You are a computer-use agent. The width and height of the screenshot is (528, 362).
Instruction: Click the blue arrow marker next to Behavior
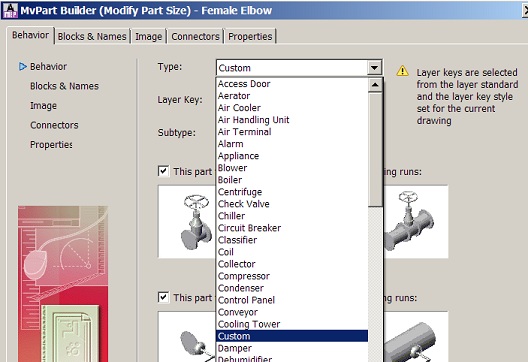(23, 67)
